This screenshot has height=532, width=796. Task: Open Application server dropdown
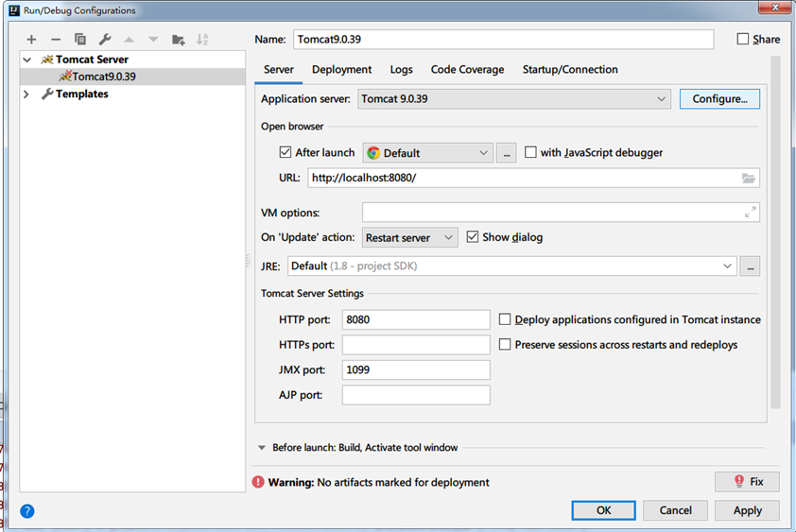pyautogui.click(x=513, y=99)
